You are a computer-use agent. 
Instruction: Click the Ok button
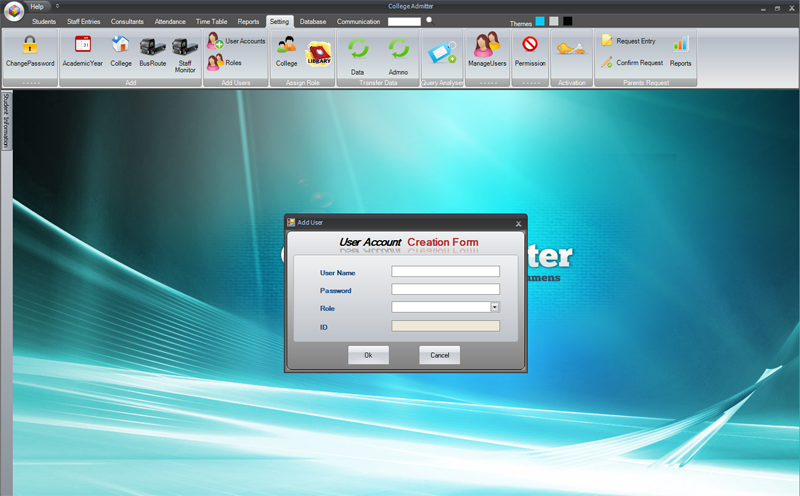[368, 355]
